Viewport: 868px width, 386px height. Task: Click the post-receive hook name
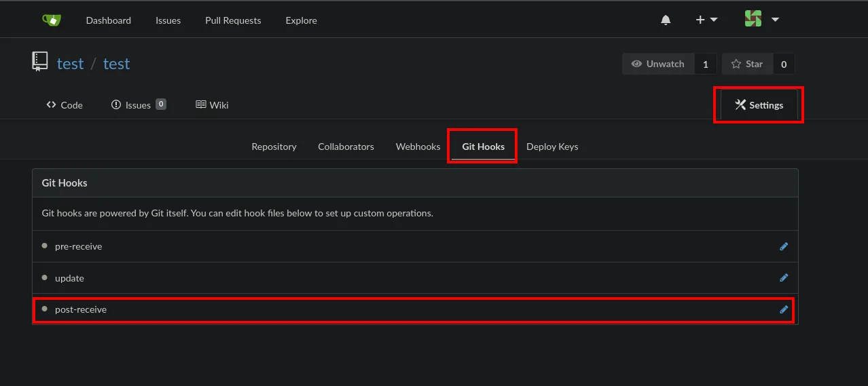coord(81,309)
